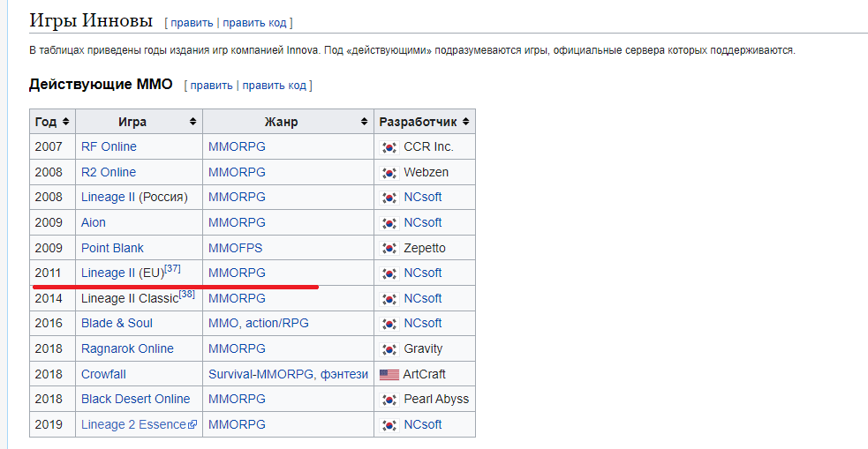Screen dimensions: 868x449
Task: Open the action/RPG link in Blade & Soul row
Action: coord(277,323)
